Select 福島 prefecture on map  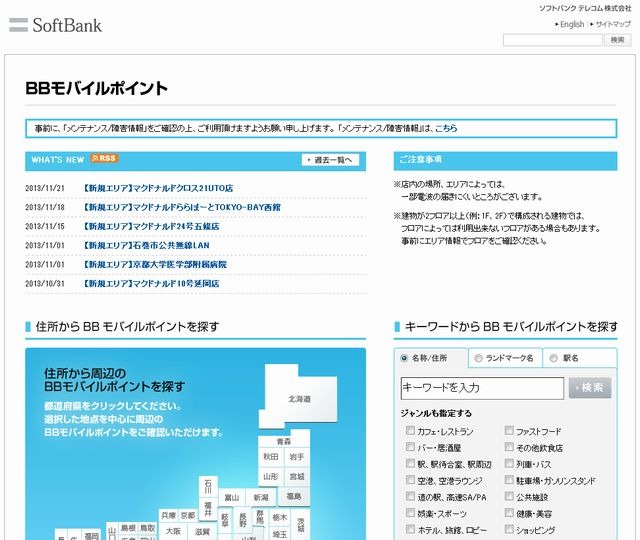(x=293, y=496)
